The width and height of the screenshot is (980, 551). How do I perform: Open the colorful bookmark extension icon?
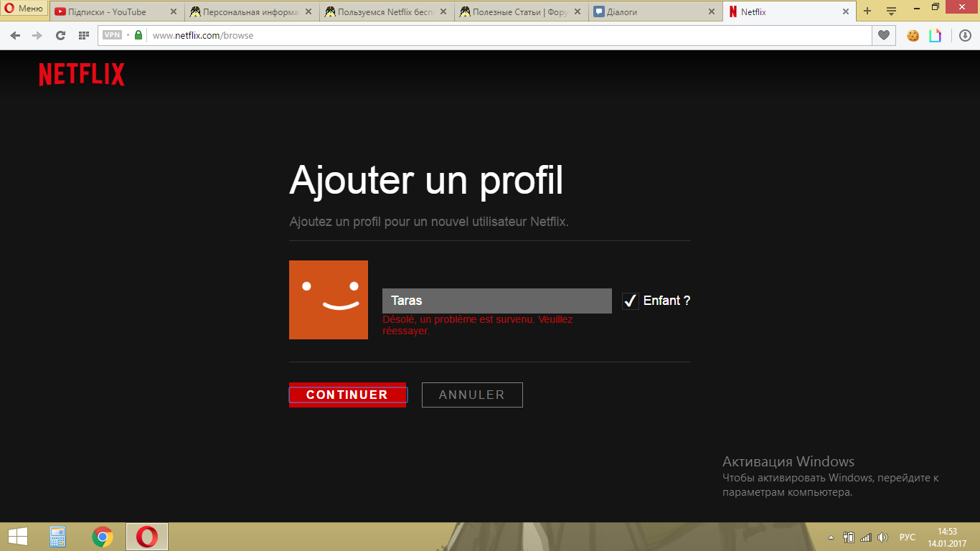tap(935, 35)
